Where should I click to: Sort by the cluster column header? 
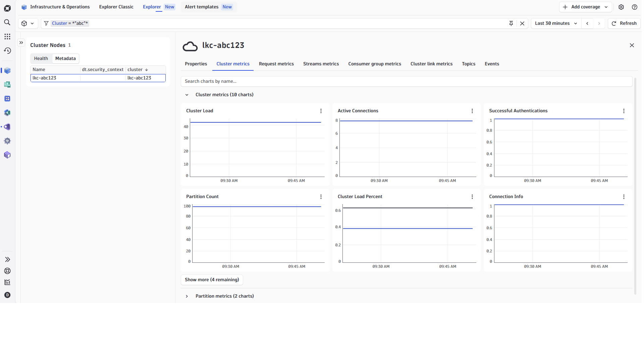138,70
